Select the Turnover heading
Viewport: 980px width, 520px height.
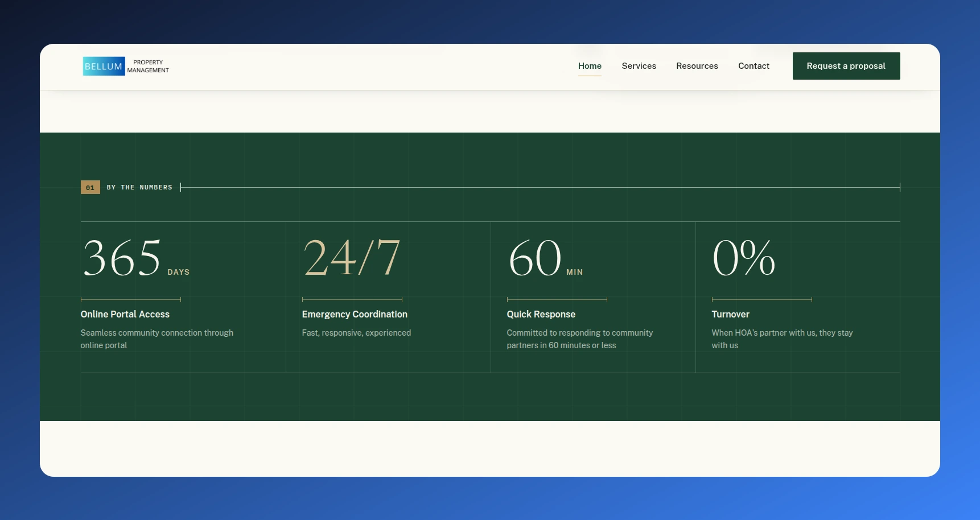point(731,314)
